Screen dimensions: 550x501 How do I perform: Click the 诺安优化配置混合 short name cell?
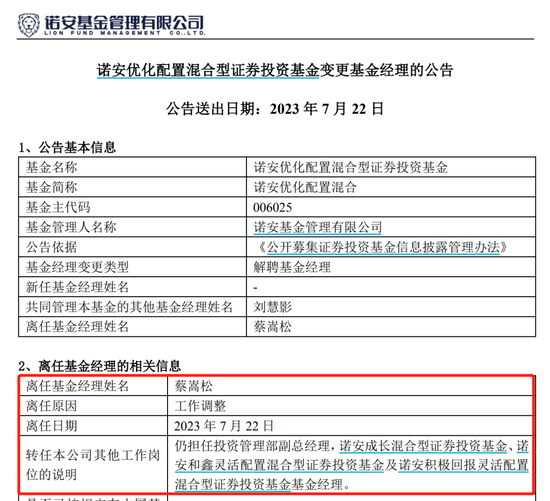391,187
